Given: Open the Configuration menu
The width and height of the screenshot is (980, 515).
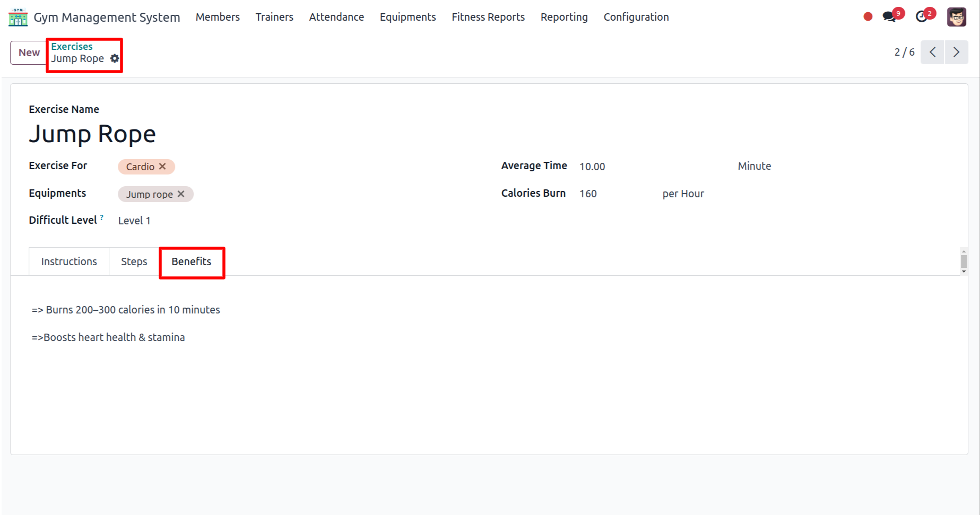Looking at the screenshot, I should point(636,17).
